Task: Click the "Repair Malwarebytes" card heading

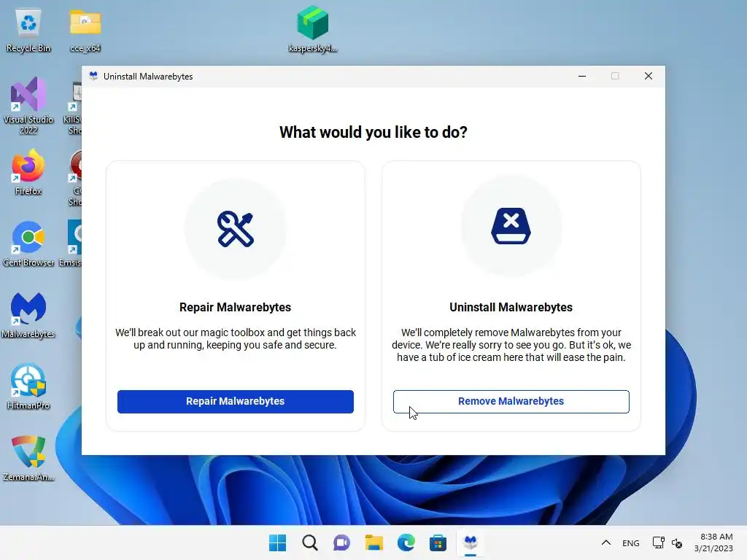Action: tap(236, 307)
